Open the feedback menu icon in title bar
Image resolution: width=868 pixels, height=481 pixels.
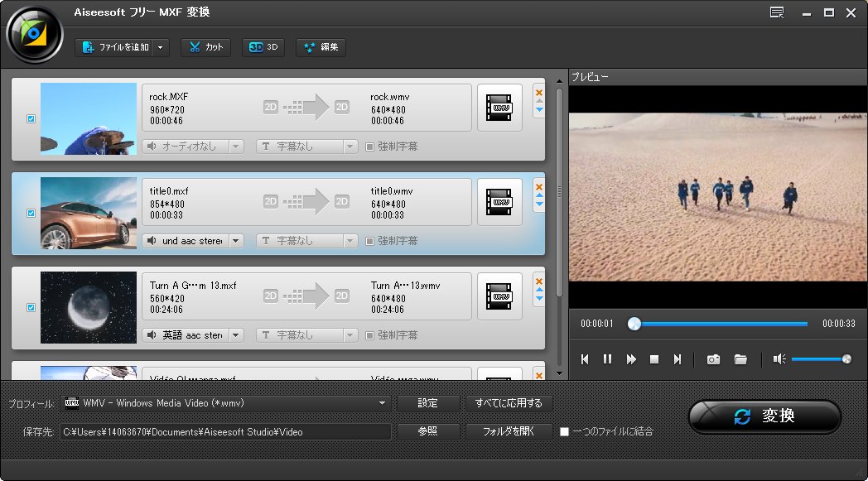(777, 12)
